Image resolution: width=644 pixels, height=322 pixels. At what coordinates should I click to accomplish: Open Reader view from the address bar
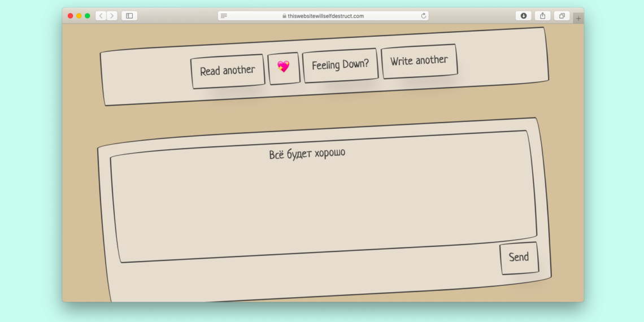click(224, 16)
